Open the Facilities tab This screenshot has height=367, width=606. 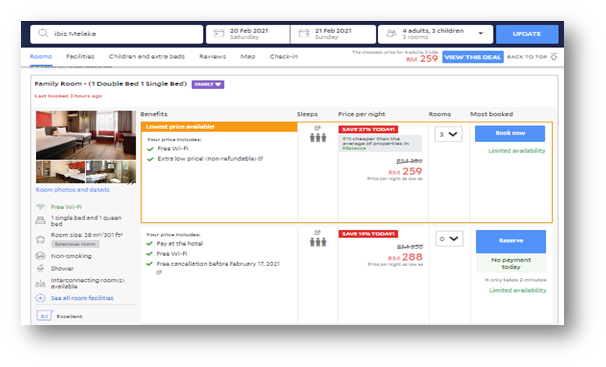80,56
